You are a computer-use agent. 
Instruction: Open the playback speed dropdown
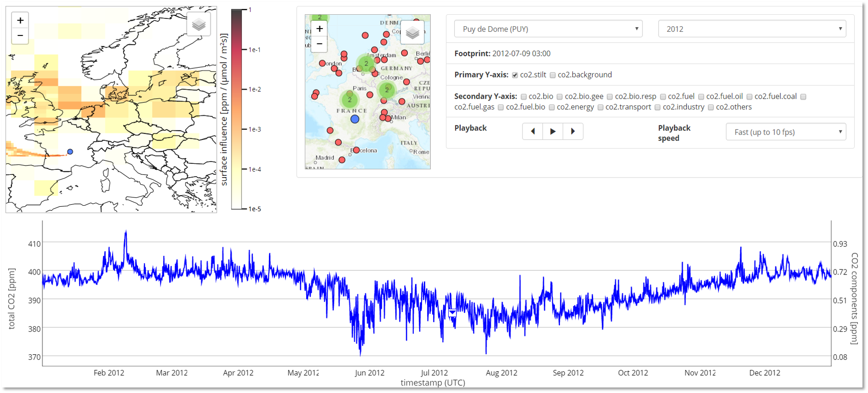[x=786, y=132]
